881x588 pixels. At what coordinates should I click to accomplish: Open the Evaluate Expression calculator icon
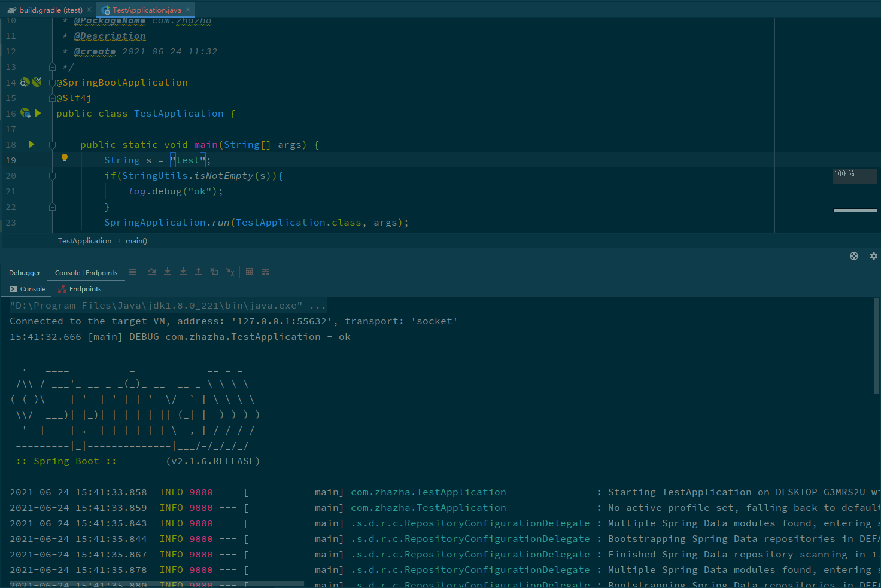(x=249, y=271)
